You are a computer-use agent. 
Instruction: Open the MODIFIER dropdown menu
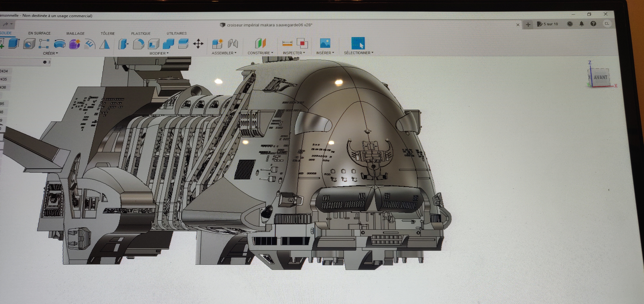click(159, 53)
